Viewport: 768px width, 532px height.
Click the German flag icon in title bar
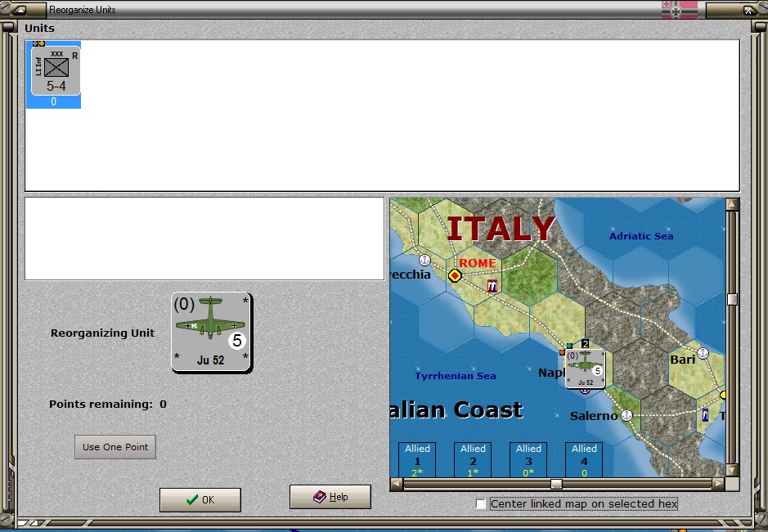680,9
